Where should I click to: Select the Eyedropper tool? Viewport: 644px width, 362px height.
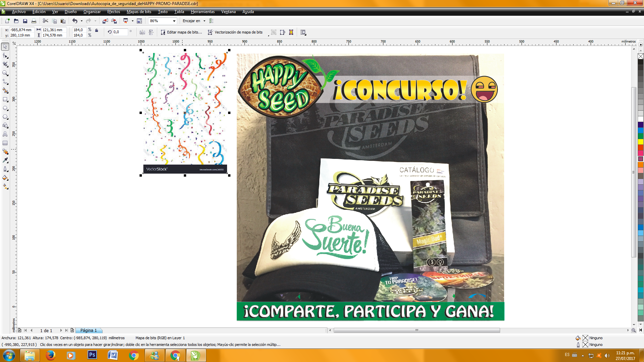5,161
